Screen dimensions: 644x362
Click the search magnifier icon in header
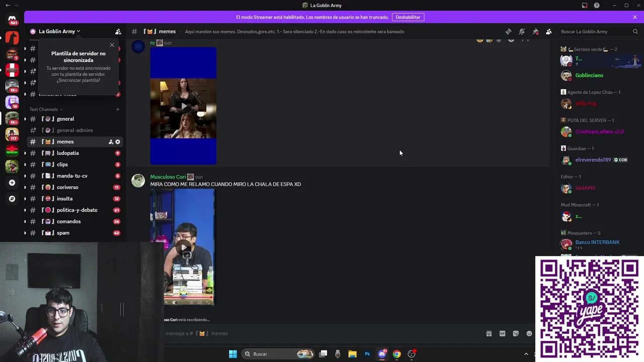click(x=635, y=31)
